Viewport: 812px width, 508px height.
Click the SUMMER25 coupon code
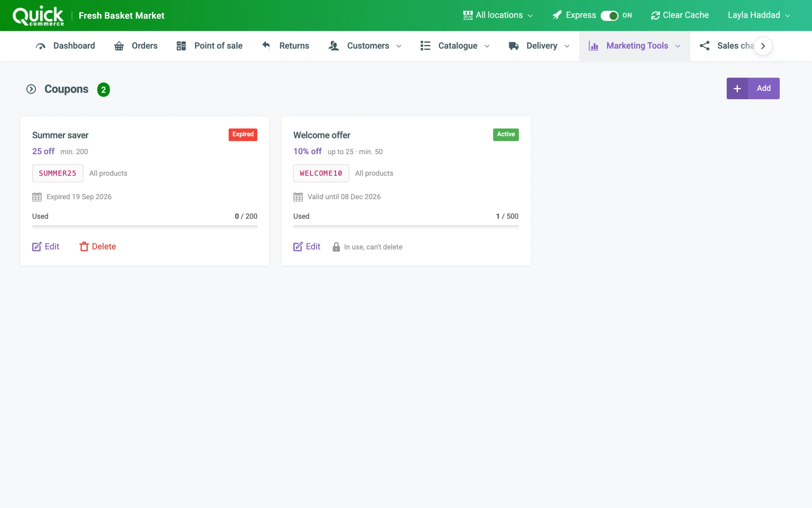(x=58, y=173)
